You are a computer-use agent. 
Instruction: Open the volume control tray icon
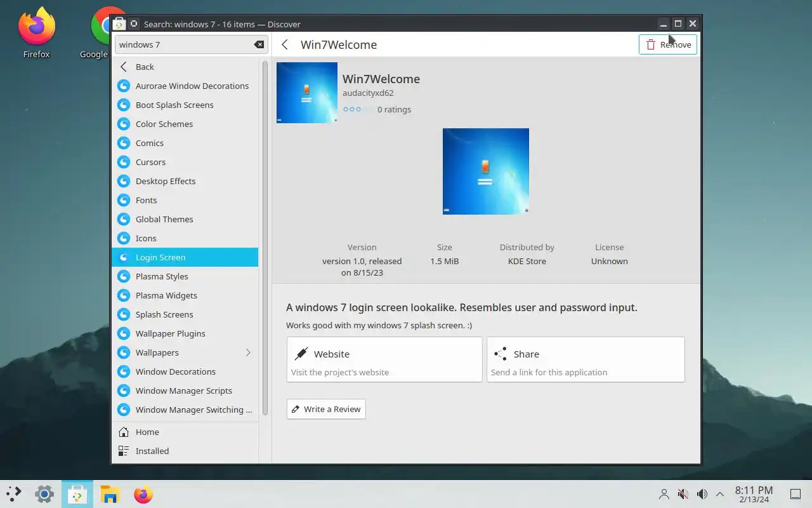click(x=702, y=494)
